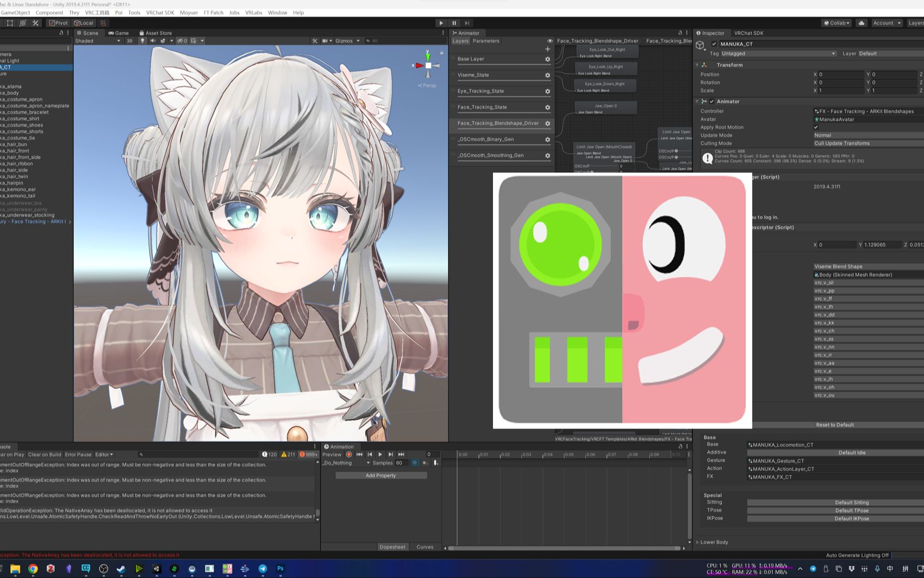Click the settings gear on Base Layer

coord(547,59)
